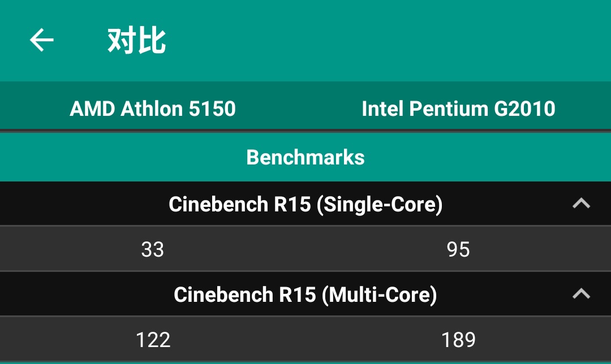Tap the AMD multi-core score 122
Screen dimensions: 611x364
tap(153, 340)
